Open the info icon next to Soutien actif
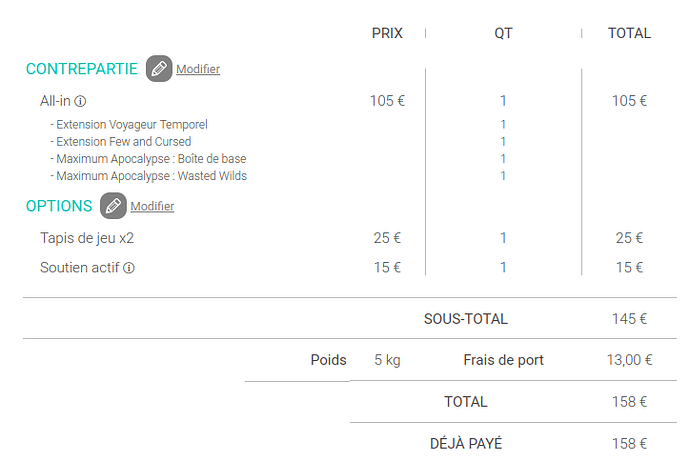The image size is (690, 461). [x=128, y=268]
